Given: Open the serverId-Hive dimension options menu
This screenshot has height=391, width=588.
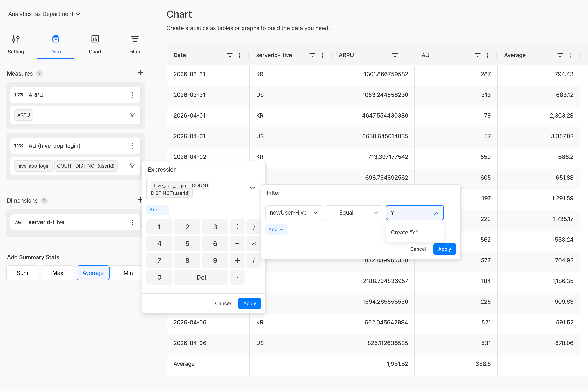Looking at the screenshot, I should point(132,222).
